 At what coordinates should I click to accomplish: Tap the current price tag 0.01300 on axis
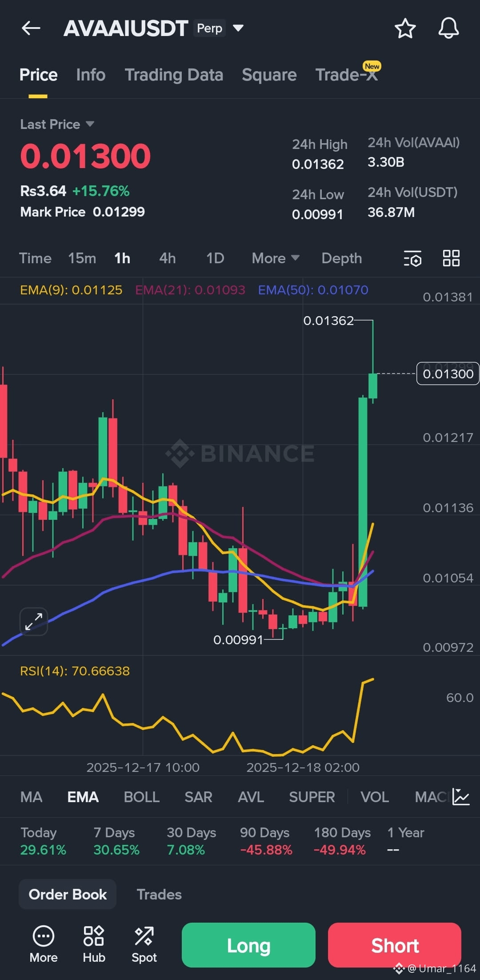(448, 374)
